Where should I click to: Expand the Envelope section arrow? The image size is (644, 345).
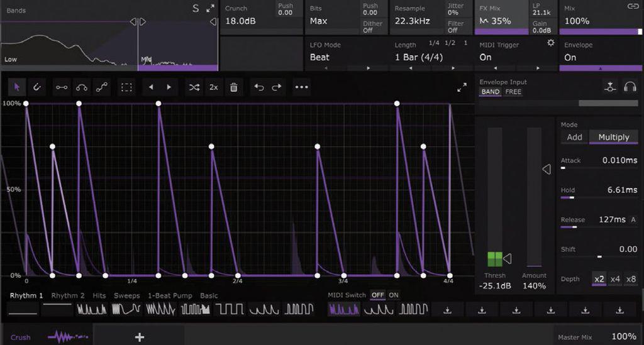point(601,68)
